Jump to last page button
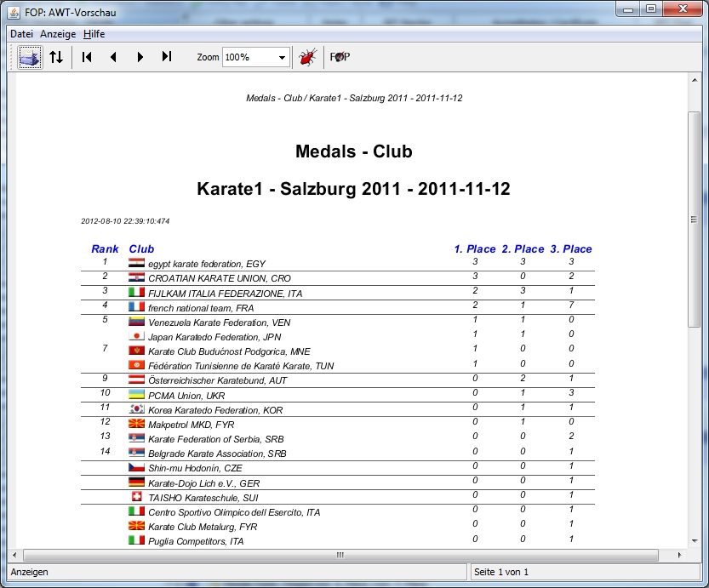 pyautogui.click(x=167, y=56)
